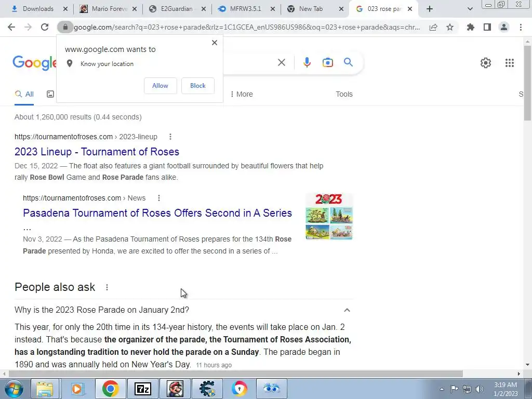Open Chrome's three-dot menu
The height and width of the screenshot is (399, 532).
tap(521, 27)
